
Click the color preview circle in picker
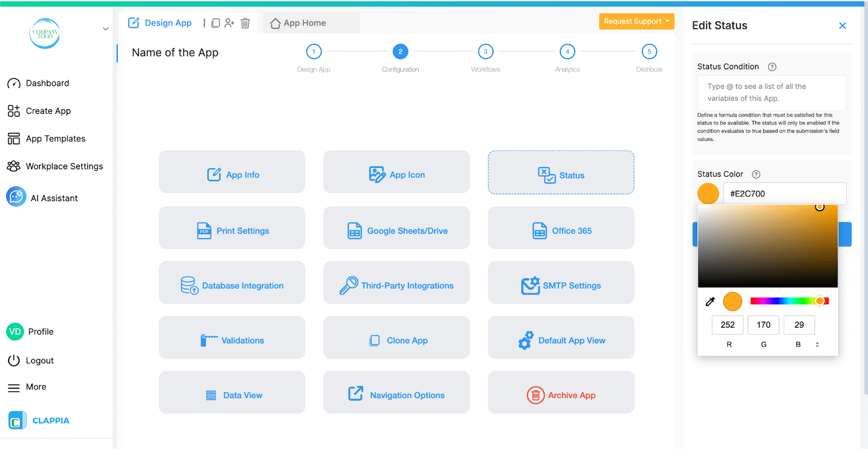point(732,302)
